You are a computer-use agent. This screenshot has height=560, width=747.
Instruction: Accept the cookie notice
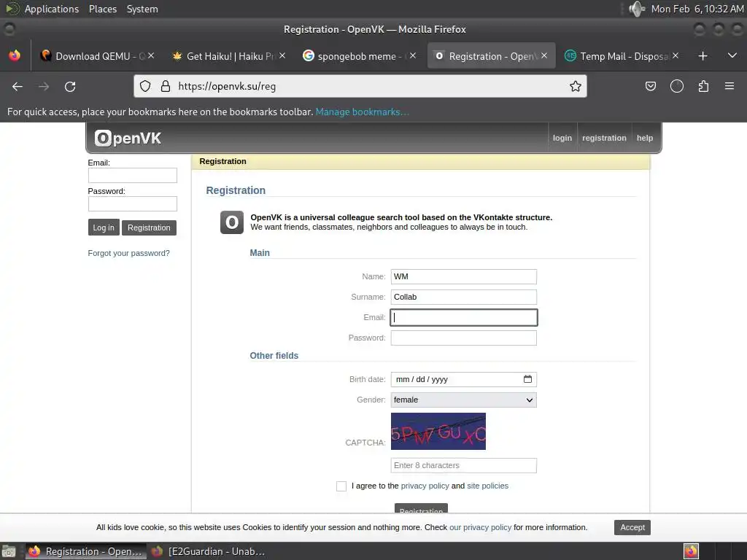pyautogui.click(x=632, y=528)
